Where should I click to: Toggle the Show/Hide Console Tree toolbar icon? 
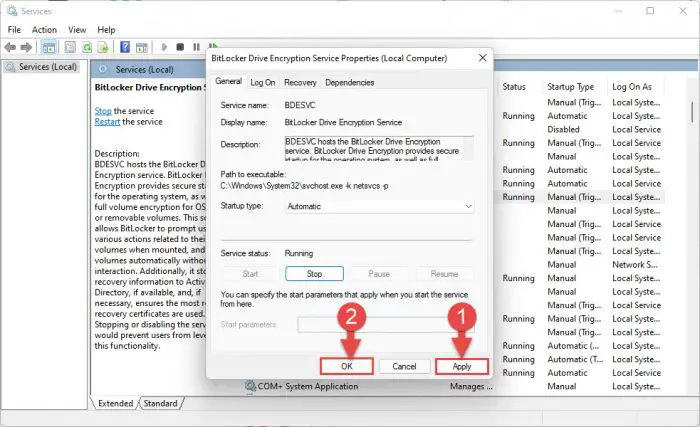(49, 47)
